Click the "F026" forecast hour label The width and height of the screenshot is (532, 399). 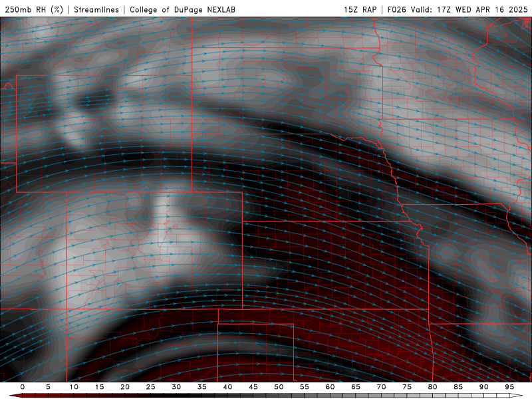pos(396,9)
